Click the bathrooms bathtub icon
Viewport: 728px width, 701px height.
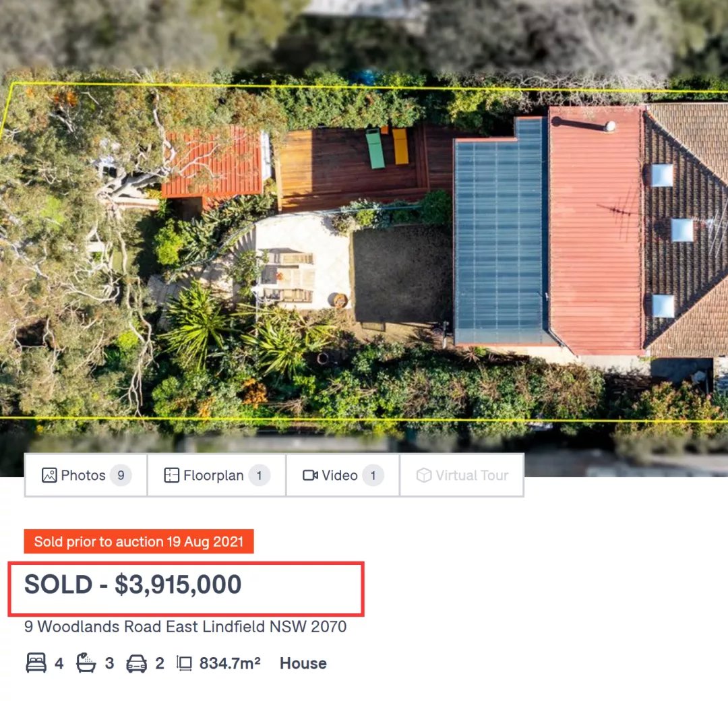coord(86,663)
